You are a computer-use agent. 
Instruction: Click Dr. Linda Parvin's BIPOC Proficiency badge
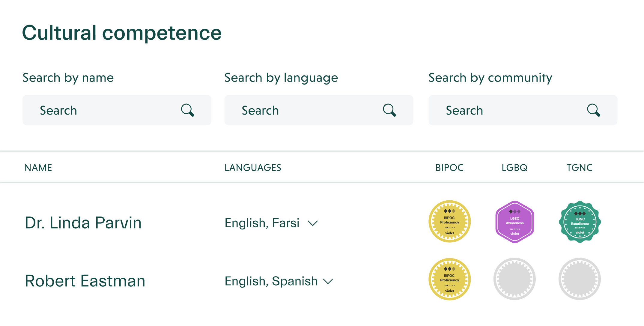click(449, 221)
